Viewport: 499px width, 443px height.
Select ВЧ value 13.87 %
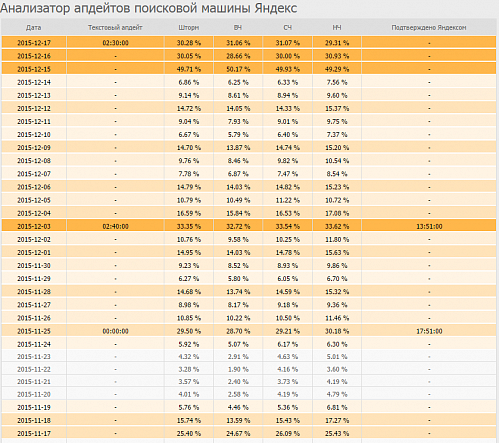[x=238, y=147]
